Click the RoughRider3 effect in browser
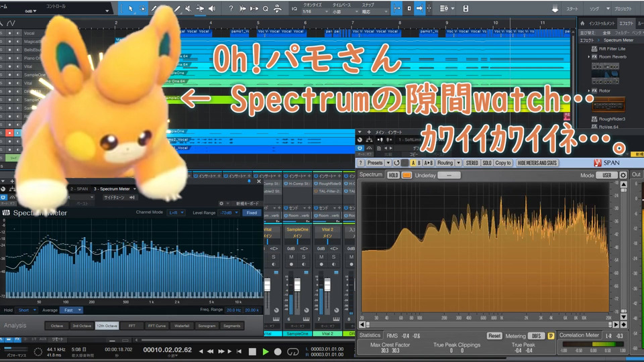644x362 pixels. tap(612, 119)
